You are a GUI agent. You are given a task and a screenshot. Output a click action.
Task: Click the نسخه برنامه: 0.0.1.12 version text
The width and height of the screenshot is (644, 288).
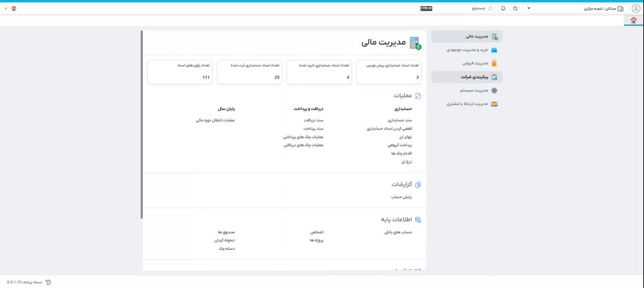[25, 282]
